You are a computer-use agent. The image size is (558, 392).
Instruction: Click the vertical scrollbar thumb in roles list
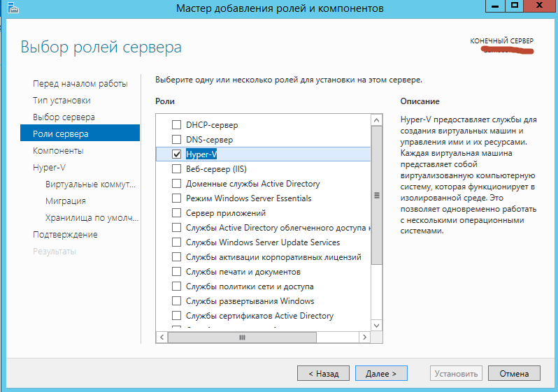[x=376, y=195]
